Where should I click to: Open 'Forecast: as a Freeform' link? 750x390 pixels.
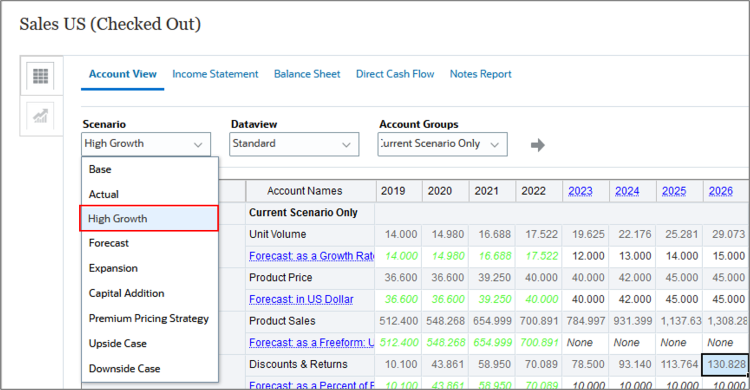[311, 343]
